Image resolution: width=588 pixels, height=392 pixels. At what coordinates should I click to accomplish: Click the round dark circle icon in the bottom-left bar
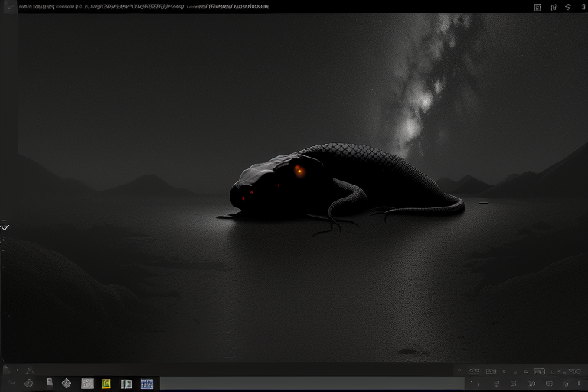tap(29, 384)
